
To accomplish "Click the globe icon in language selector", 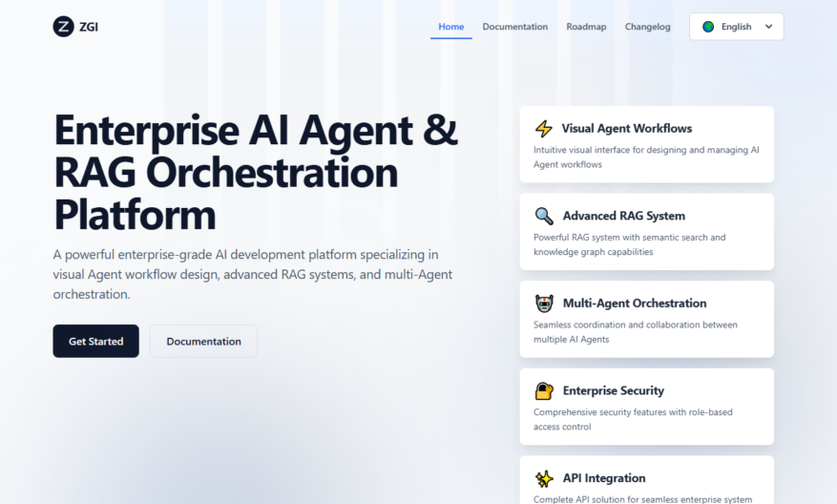I will 708,27.
